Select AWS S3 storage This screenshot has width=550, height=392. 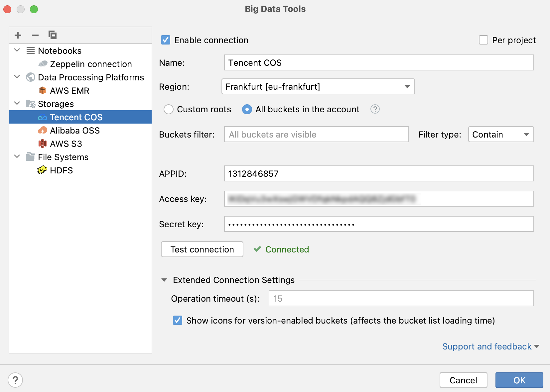pyautogui.click(x=66, y=144)
